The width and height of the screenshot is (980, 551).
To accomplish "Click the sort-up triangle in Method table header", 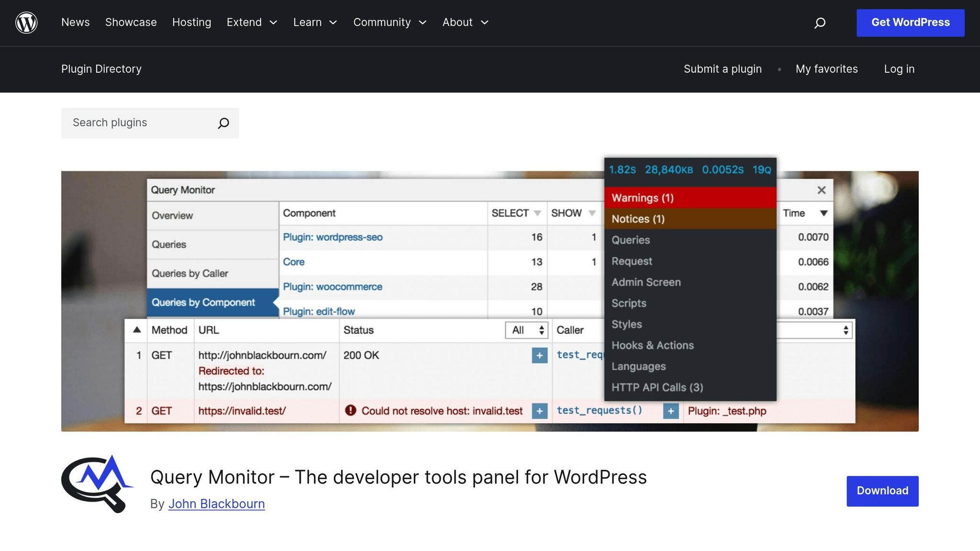I will point(137,330).
